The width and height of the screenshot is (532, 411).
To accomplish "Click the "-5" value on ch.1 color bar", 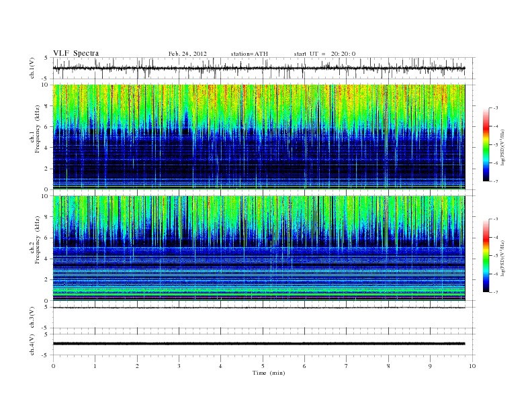I will (496, 144).
